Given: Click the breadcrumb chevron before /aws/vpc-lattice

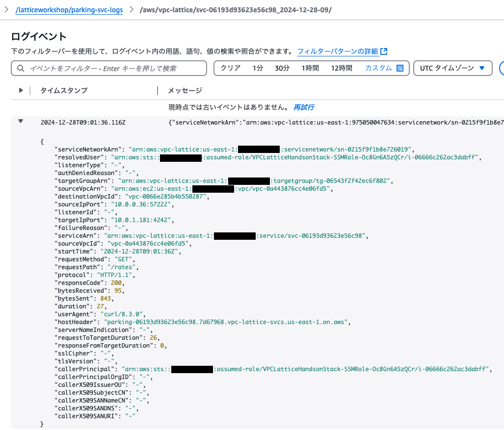Looking at the screenshot, I should [131, 10].
